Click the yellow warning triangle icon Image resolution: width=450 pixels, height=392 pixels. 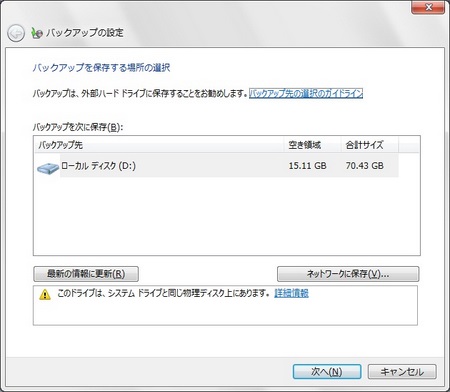45,295
